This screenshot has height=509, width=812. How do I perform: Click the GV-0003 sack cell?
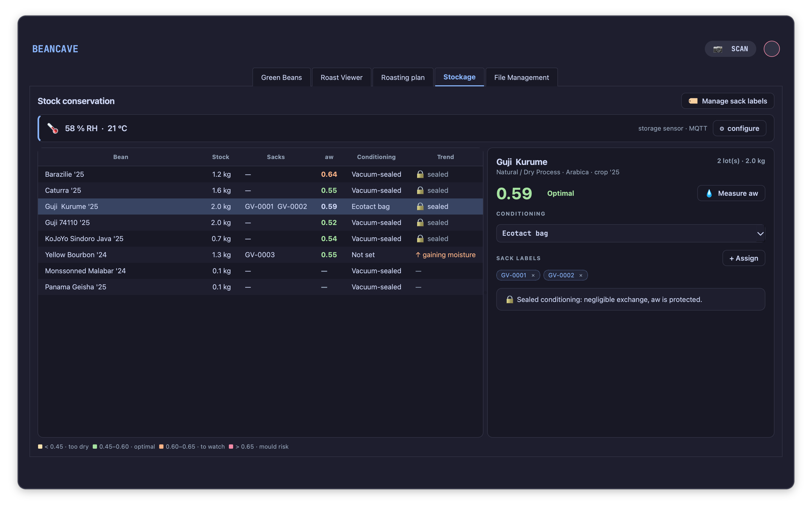click(x=260, y=255)
